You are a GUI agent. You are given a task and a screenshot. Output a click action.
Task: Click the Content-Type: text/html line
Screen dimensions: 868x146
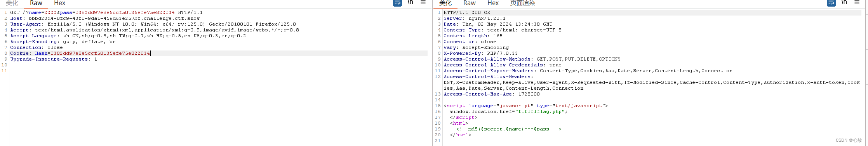503,30
